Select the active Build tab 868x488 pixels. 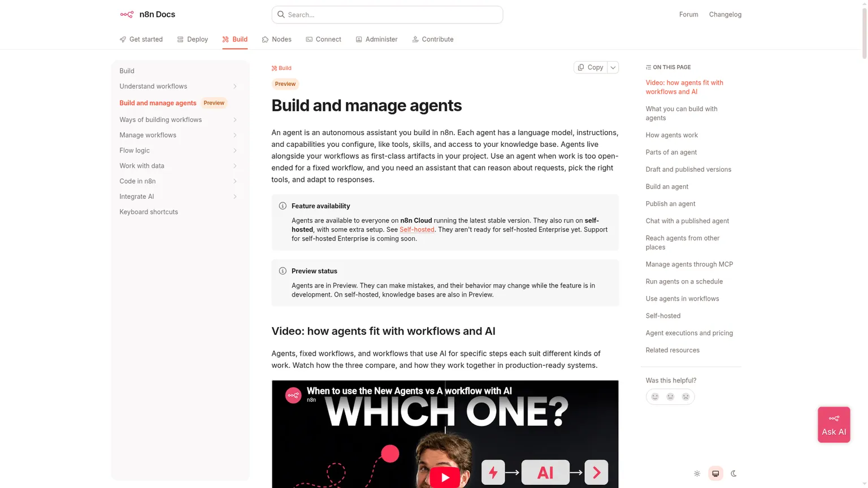coord(235,40)
